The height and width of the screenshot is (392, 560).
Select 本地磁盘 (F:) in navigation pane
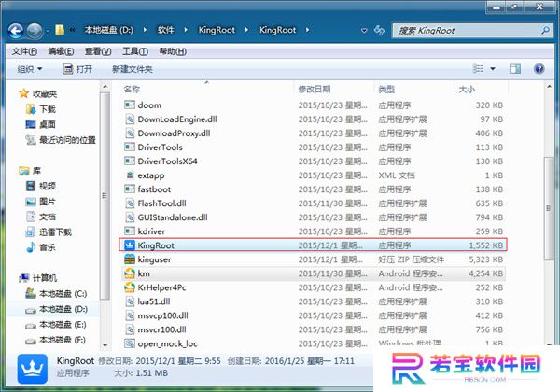[63, 340]
